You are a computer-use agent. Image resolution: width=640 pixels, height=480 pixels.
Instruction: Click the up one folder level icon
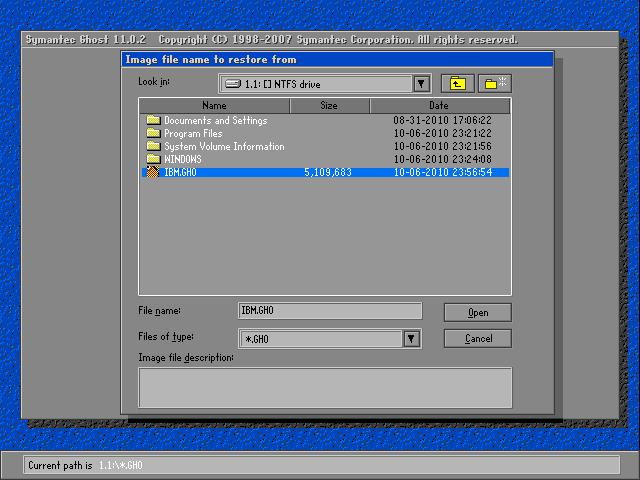[458, 84]
